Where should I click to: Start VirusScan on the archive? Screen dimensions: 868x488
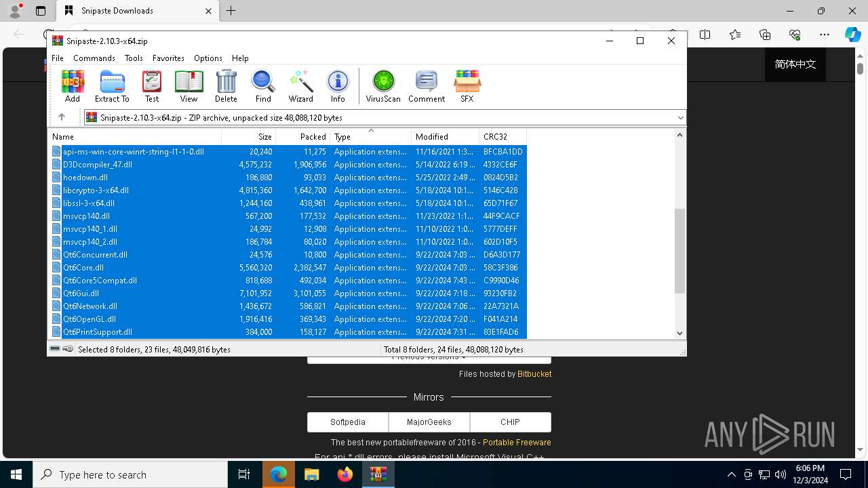coord(383,86)
